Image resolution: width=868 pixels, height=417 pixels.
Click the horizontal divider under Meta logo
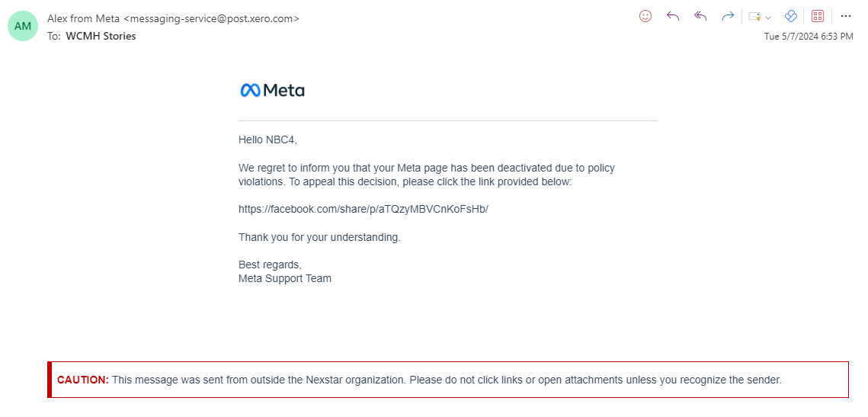click(447, 120)
